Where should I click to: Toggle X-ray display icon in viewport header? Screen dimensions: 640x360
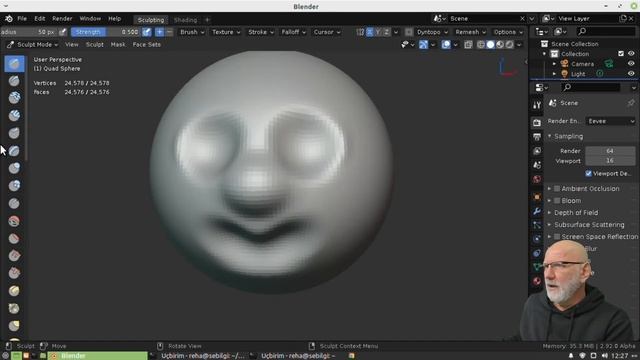pyautogui.click(x=468, y=44)
